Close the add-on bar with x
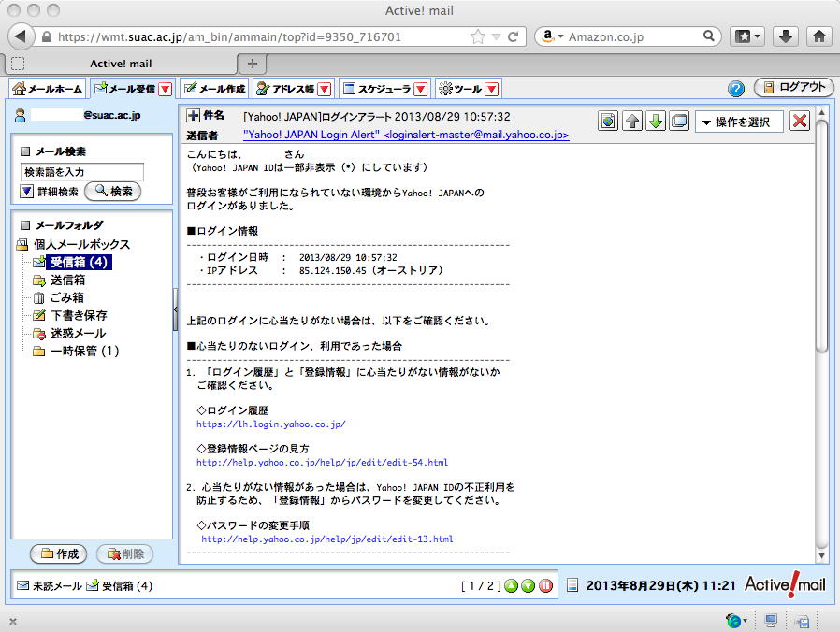This screenshot has width=840, height=632. (x=13, y=622)
